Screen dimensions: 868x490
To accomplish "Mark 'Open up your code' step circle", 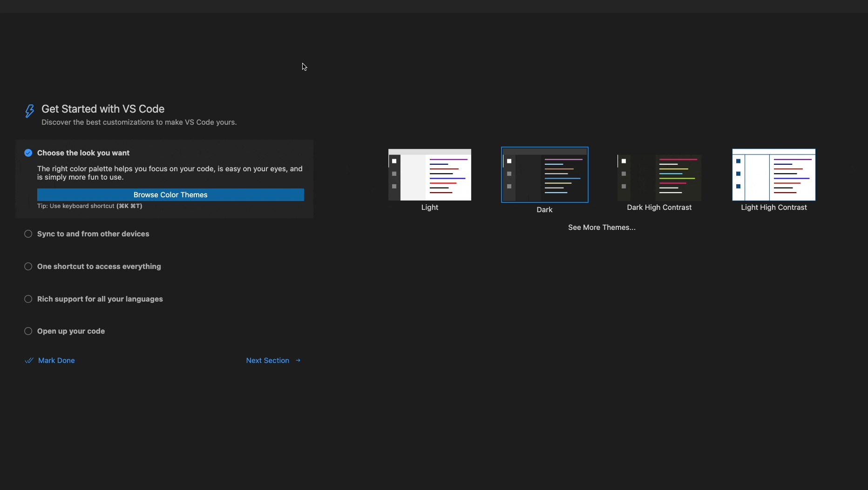I will (x=28, y=331).
